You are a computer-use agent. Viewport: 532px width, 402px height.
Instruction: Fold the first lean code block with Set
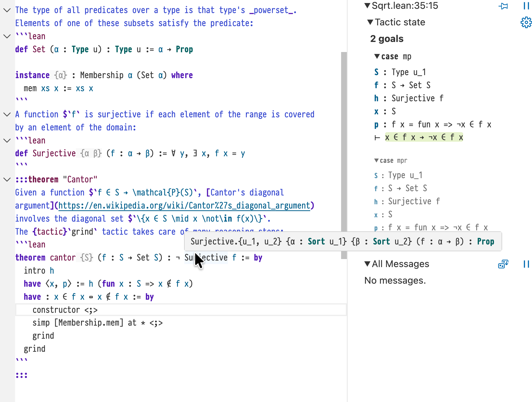pos(7,36)
